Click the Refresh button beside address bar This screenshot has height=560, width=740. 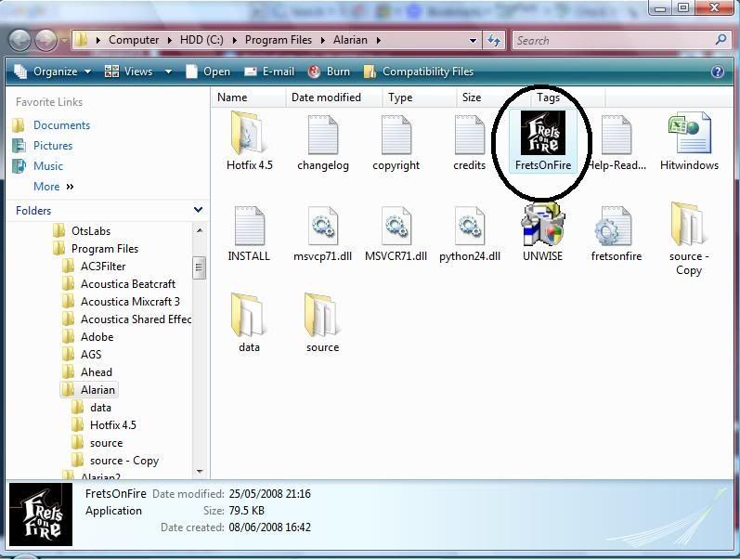pyautogui.click(x=494, y=40)
